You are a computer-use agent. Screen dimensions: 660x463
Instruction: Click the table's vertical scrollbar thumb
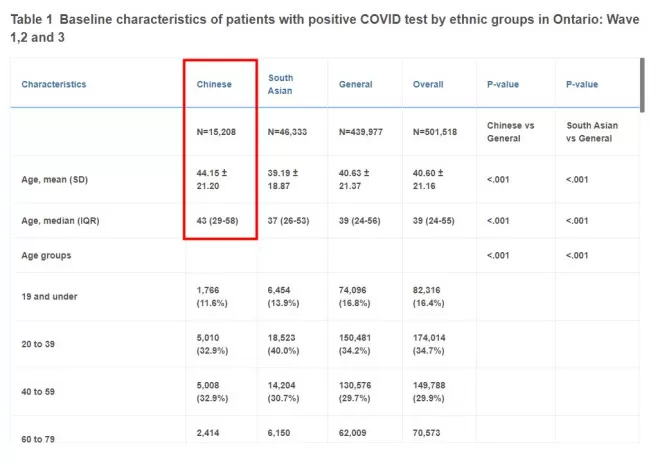click(x=642, y=85)
